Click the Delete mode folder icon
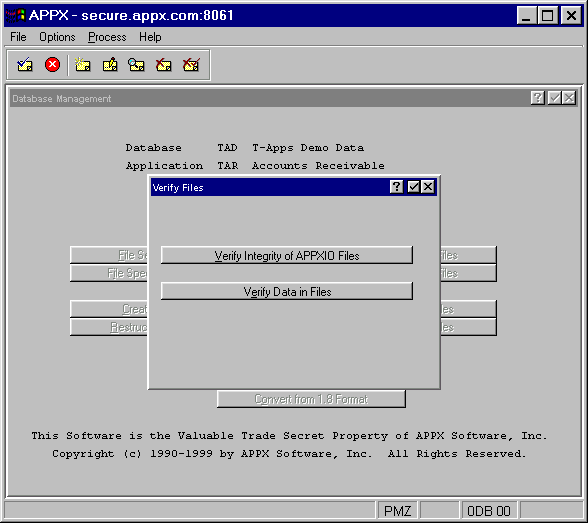 point(164,65)
